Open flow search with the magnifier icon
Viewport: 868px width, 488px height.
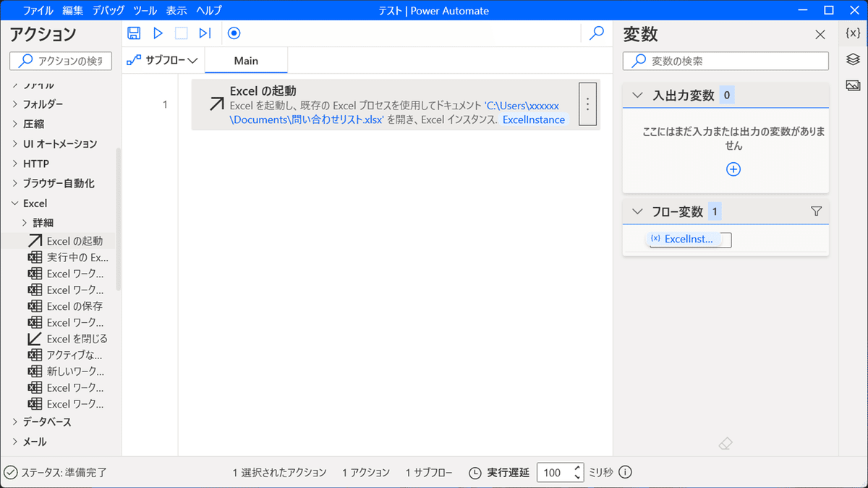(597, 33)
